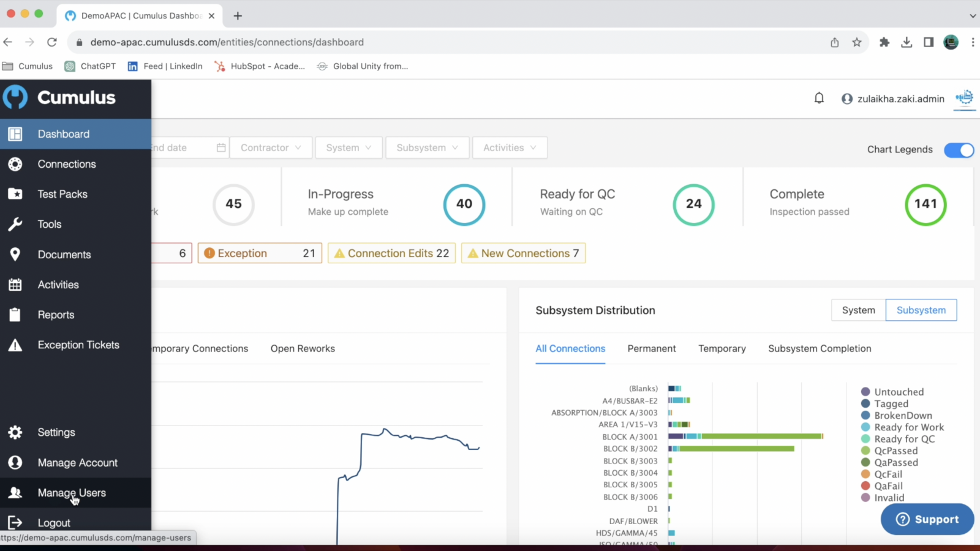Click the Activities calendar icon
Screen dimensions: 980x551
(15, 285)
